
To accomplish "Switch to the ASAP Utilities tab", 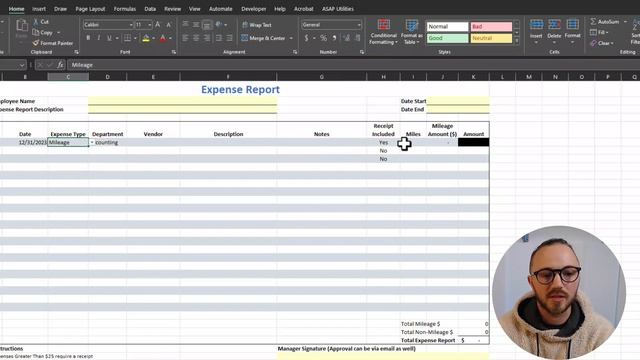I will click(338, 9).
